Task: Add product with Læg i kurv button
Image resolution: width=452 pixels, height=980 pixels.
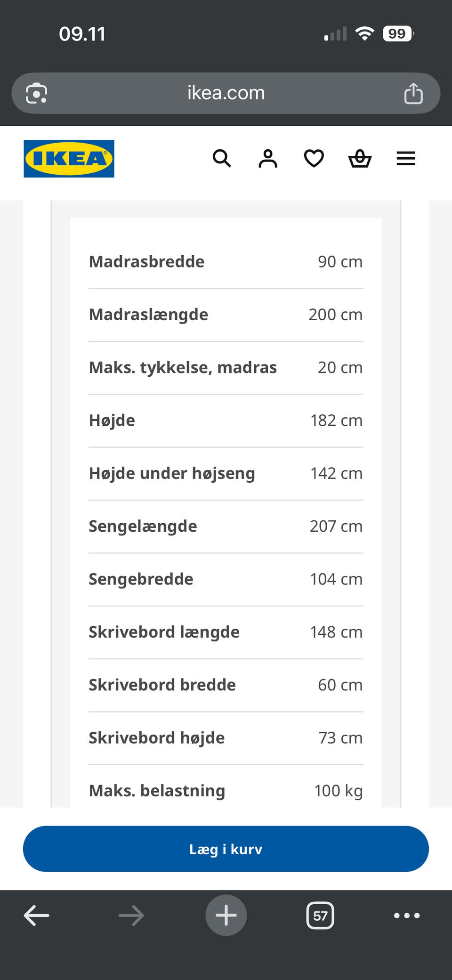Action: click(x=226, y=849)
